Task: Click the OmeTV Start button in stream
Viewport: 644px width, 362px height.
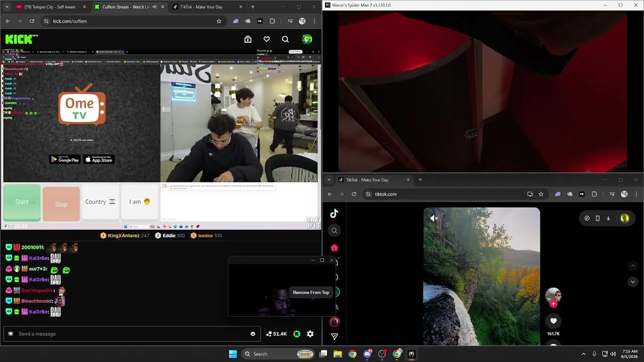Action: click(22, 202)
